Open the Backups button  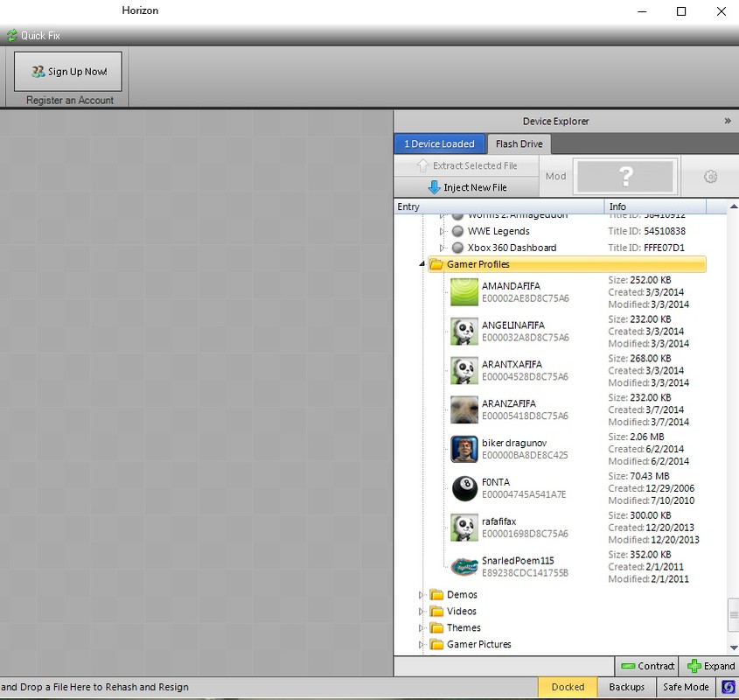click(626, 687)
